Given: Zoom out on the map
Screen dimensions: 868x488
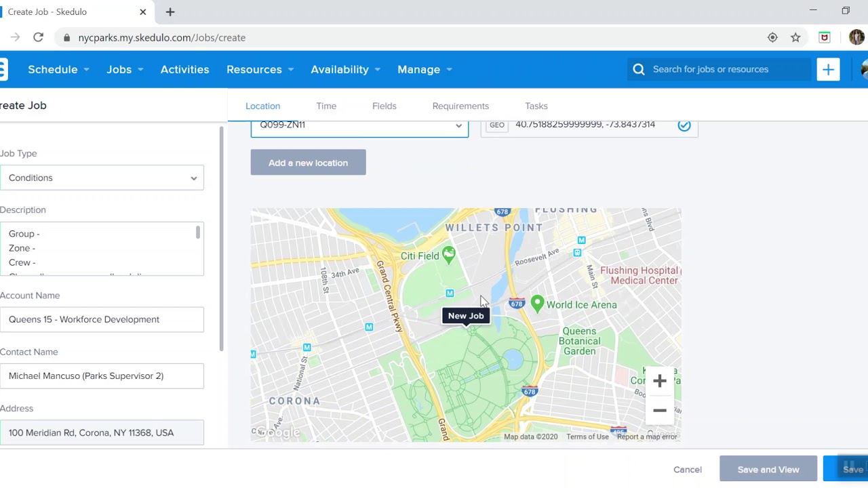Looking at the screenshot, I should click(x=660, y=410).
